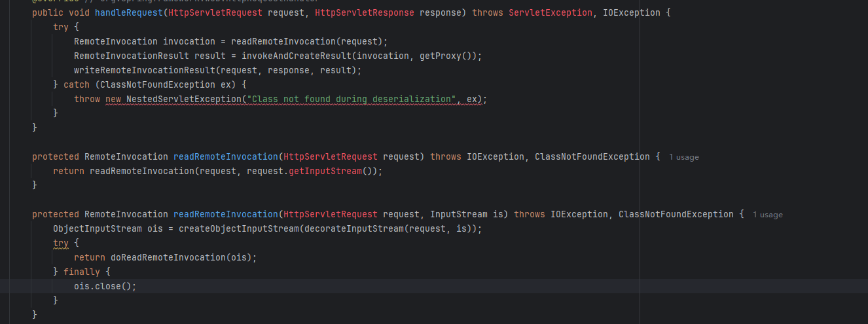The width and height of the screenshot is (868, 324).
Task: Open the "1 usage" hint after InputStream overload declaration
Action: coord(767,215)
